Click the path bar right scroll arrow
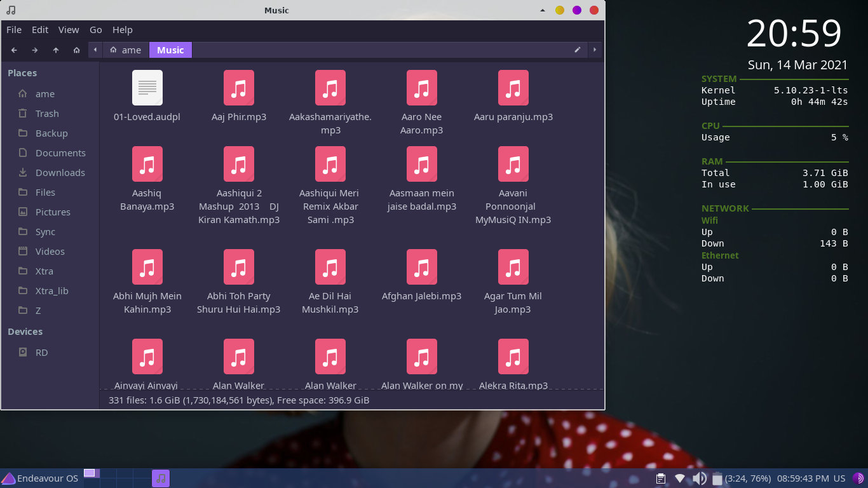 pos(595,50)
